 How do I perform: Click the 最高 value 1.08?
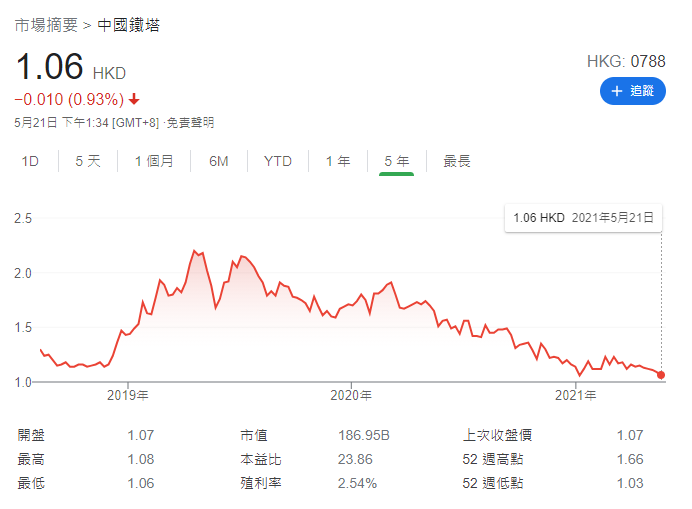pyautogui.click(x=141, y=459)
